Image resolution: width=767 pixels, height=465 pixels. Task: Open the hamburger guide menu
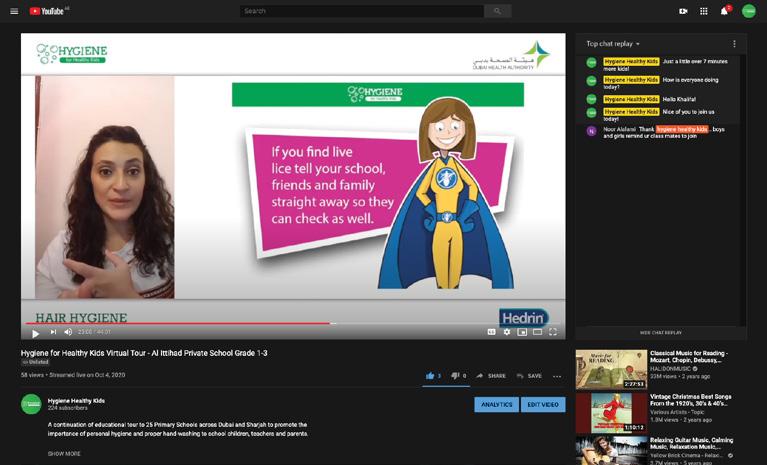point(14,11)
